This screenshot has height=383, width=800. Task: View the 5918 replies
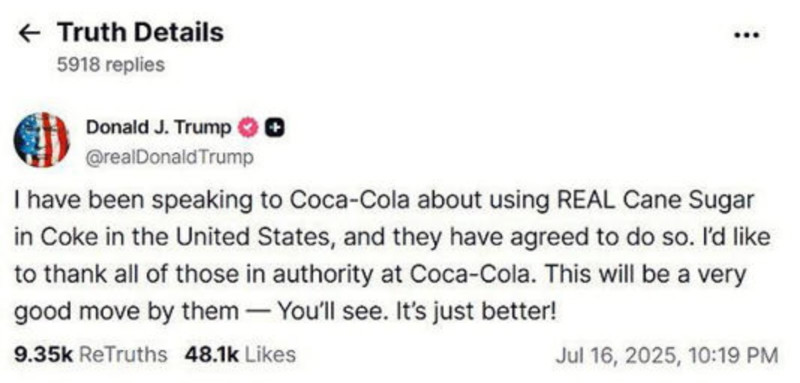pos(111,65)
